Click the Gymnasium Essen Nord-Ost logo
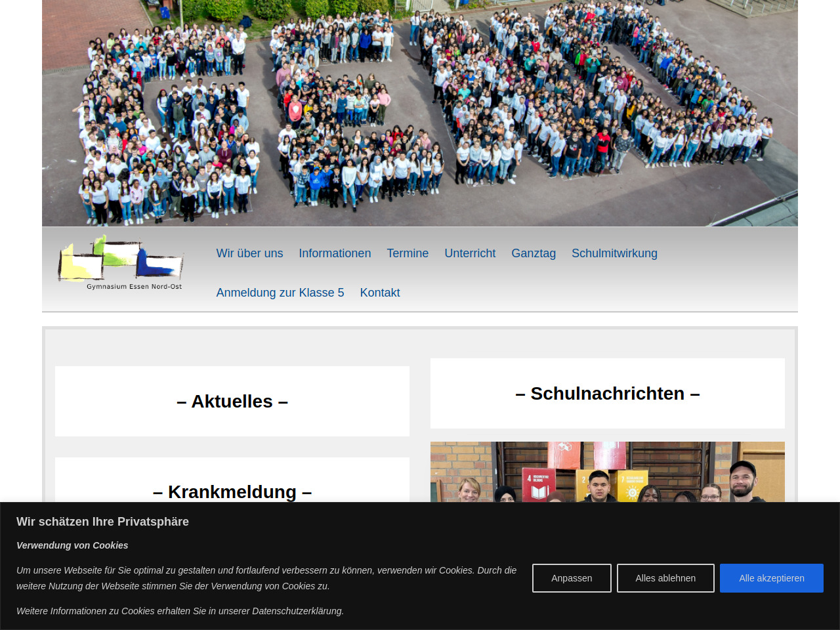Image resolution: width=840 pixels, height=630 pixels. pyautogui.click(x=121, y=263)
